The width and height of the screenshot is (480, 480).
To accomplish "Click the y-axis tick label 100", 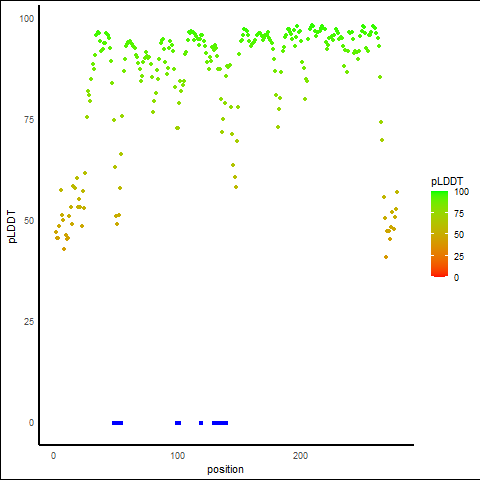I will click(27, 19).
